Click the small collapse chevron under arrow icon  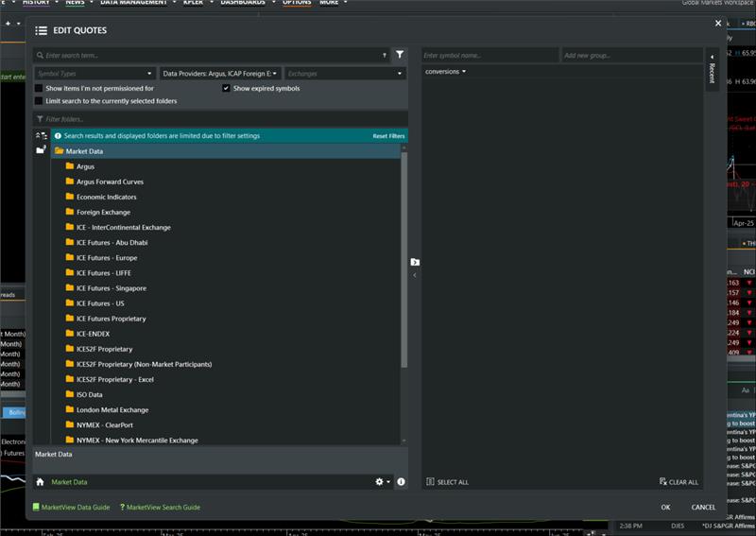(415, 275)
